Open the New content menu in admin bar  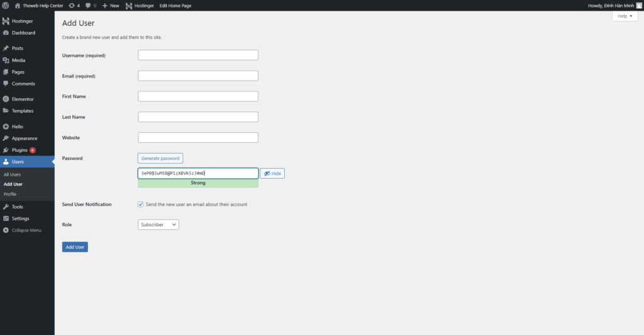click(111, 6)
